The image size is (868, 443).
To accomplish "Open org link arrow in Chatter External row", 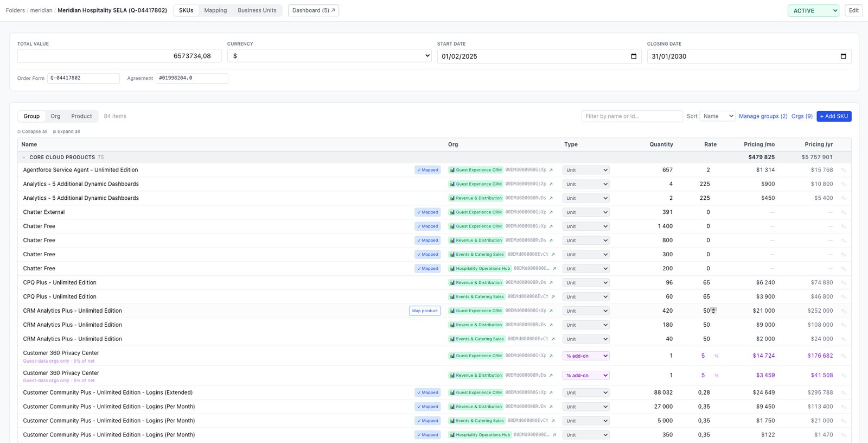I will (x=551, y=212).
